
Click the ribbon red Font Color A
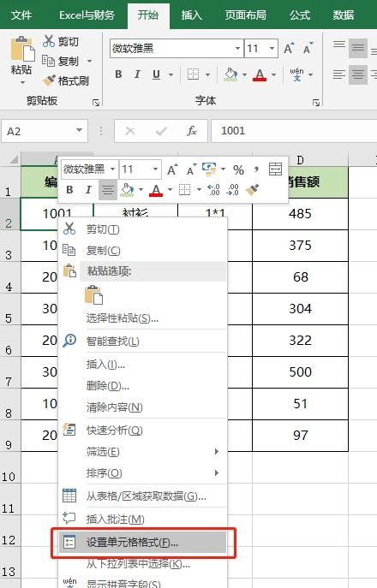[260, 74]
